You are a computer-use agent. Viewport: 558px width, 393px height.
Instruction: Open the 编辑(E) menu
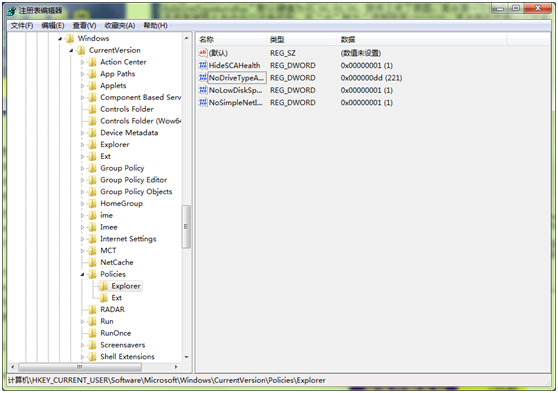click(53, 26)
